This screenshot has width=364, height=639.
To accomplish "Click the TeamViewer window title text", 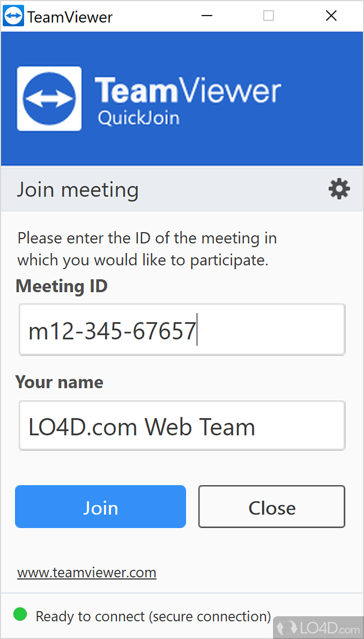I will click(x=70, y=17).
